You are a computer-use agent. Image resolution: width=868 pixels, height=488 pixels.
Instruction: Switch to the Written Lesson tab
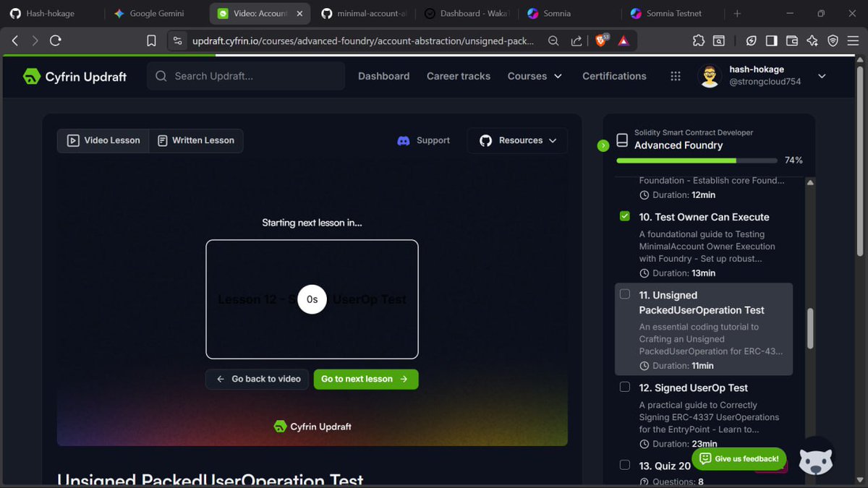[x=196, y=140]
